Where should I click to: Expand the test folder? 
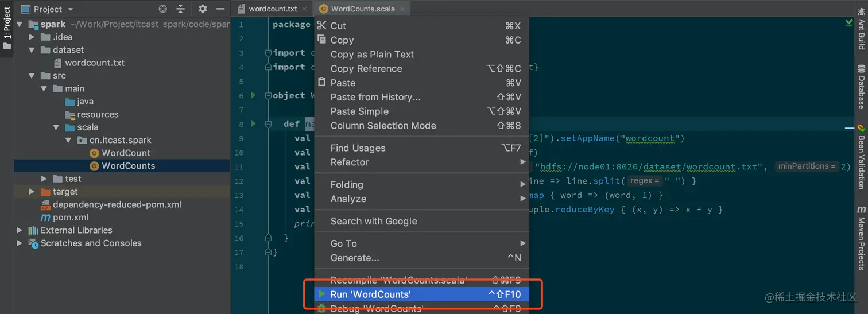tap(44, 179)
